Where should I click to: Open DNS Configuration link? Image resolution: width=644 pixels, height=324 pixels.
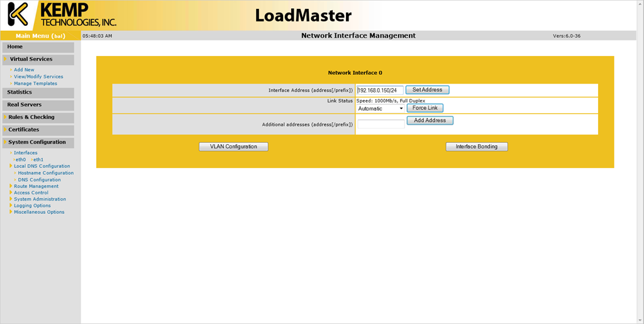[x=39, y=180]
